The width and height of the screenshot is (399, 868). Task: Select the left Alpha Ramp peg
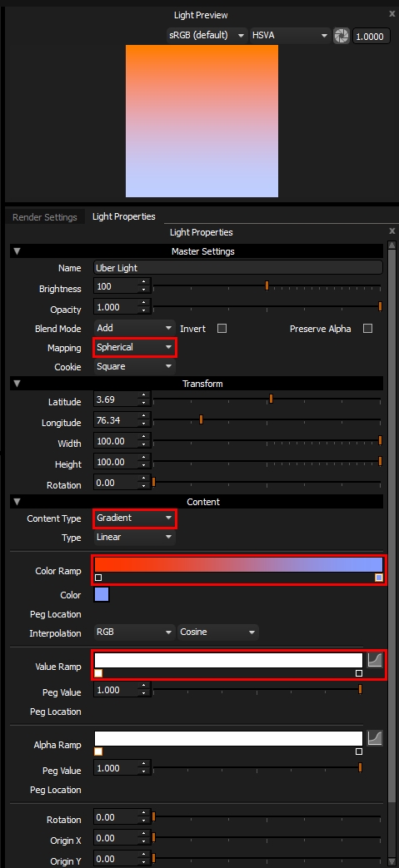click(98, 751)
